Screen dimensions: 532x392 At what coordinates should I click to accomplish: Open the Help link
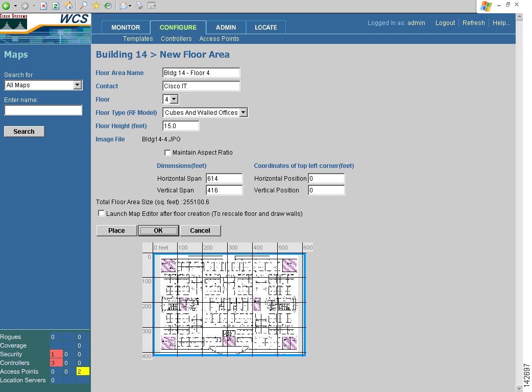[x=501, y=23]
